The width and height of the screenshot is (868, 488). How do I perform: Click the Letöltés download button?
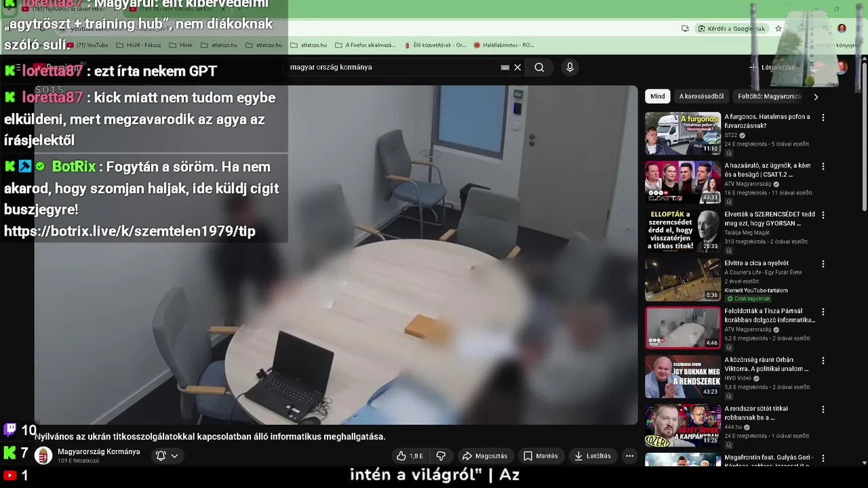[593, 456]
